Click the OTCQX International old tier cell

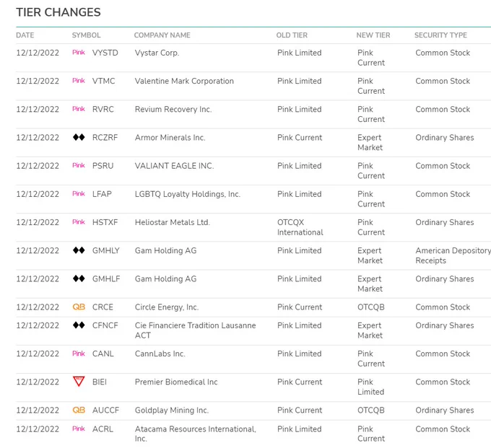(300, 227)
